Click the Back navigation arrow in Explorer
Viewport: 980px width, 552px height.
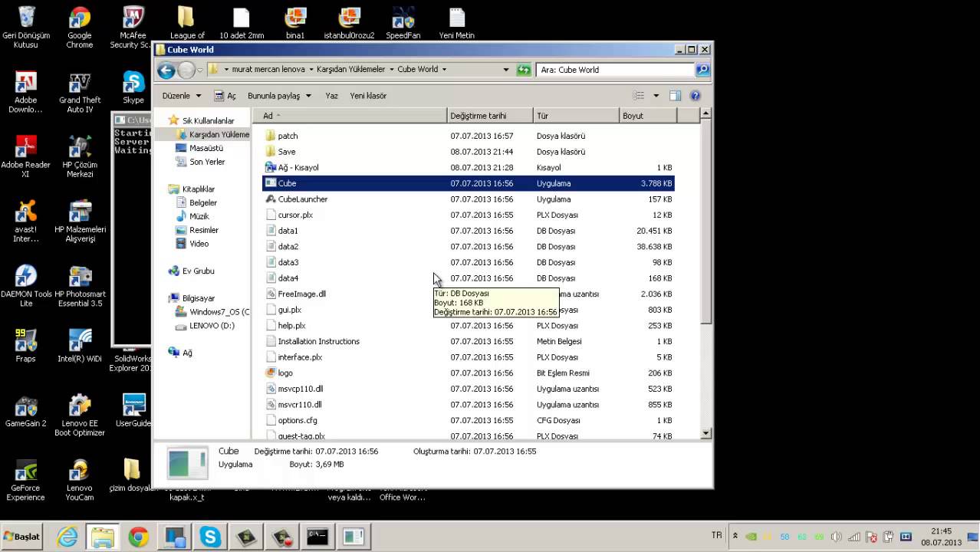coord(166,70)
